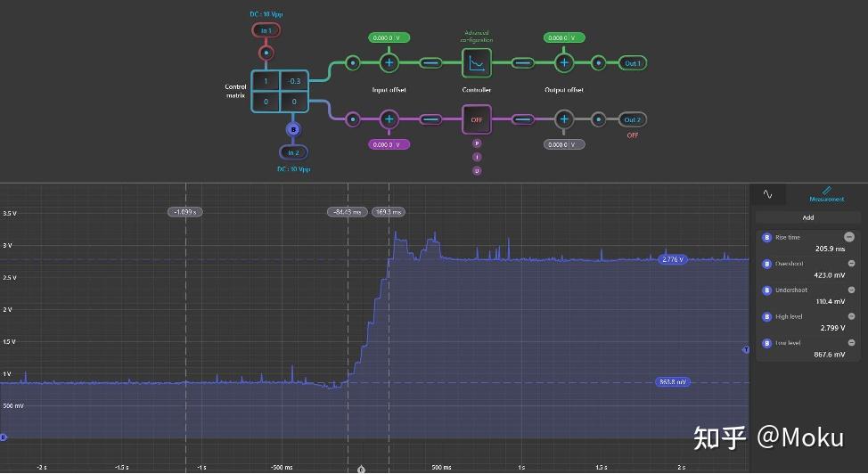The width and height of the screenshot is (868, 474).
Task: Remove the Rise time measurement
Action: point(849,237)
